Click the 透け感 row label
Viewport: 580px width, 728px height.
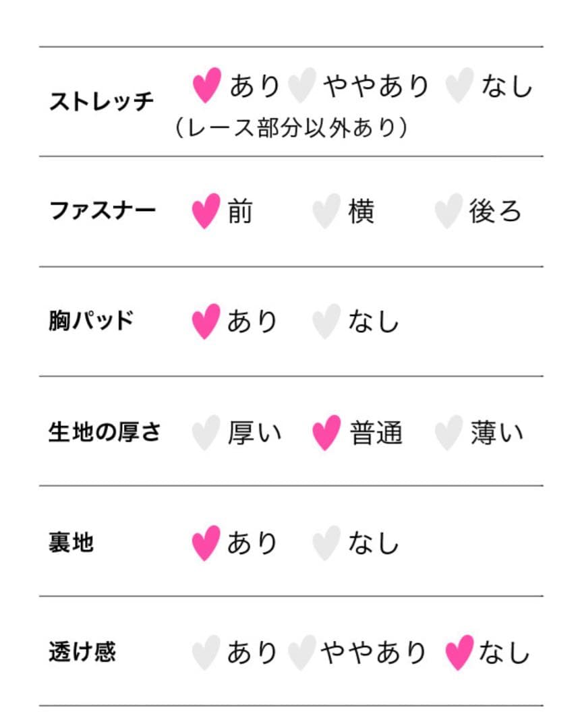[82, 651]
